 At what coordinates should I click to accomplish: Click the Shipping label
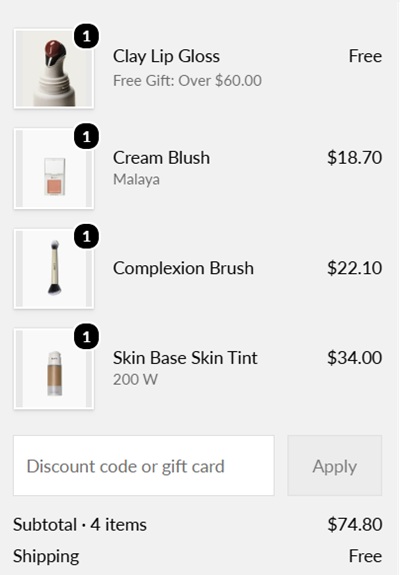46,556
